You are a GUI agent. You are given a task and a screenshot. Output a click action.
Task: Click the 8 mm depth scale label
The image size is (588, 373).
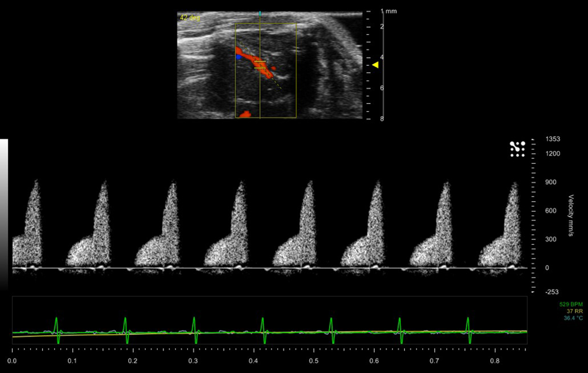click(x=382, y=119)
